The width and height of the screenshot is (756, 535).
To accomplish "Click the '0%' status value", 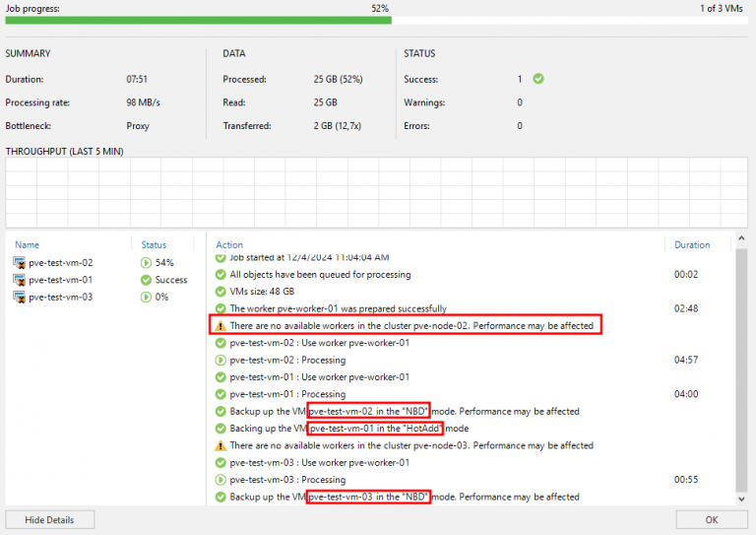I will coord(162,298).
